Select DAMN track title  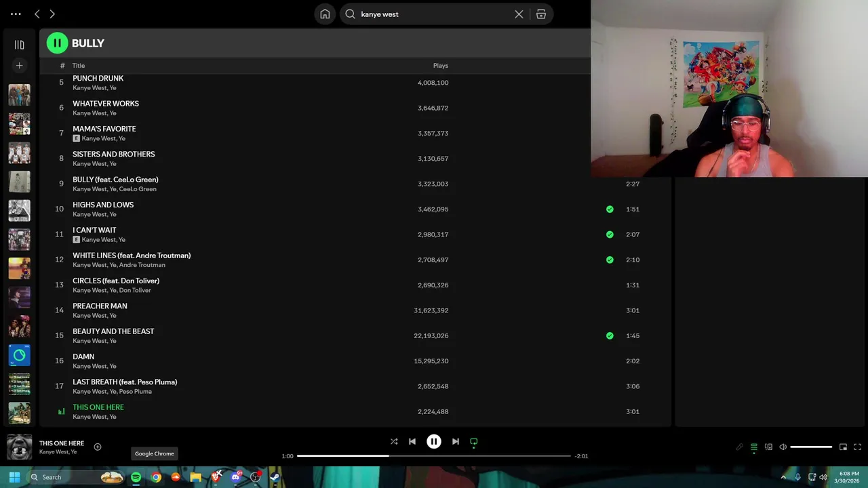click(83, 357)
